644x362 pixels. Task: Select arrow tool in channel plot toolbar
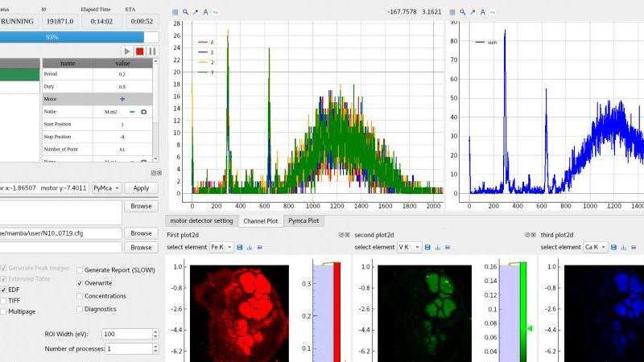point(196,12)
